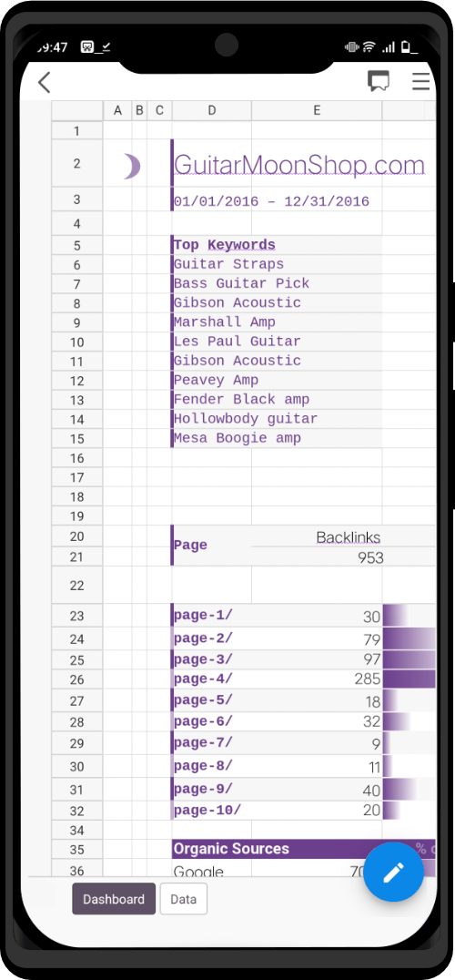Select column E header
Image resolution: width=455 pixels, height=980 pixels.
(x=317, y=110)
